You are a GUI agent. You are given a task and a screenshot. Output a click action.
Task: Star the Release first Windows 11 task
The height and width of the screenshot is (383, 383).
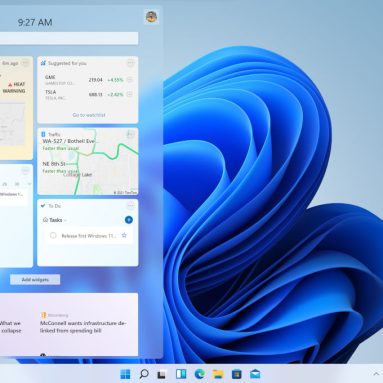pos(124,235)
